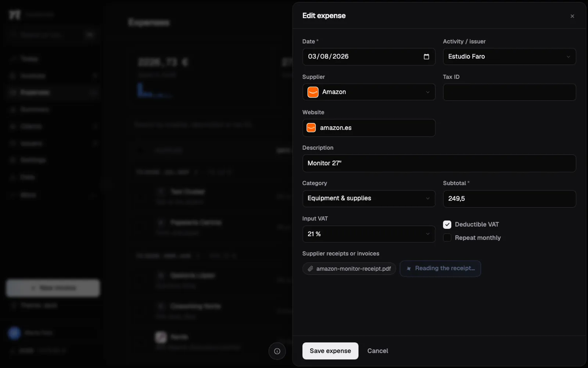Image resolution: width=588 pixels, height=368 pixels.
Task: Click the Reading the receipt… button
Action: 440,268
